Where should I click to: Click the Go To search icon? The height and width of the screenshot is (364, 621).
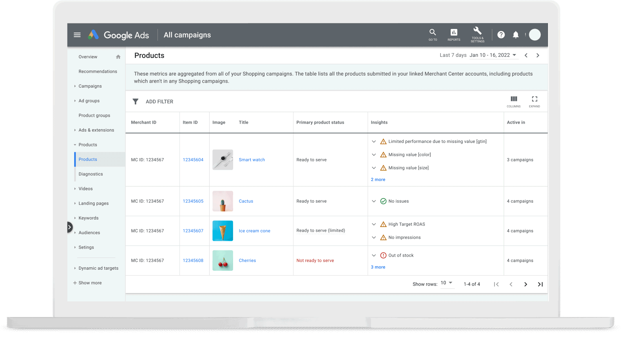pyautogui.click(x=433, y=32)
